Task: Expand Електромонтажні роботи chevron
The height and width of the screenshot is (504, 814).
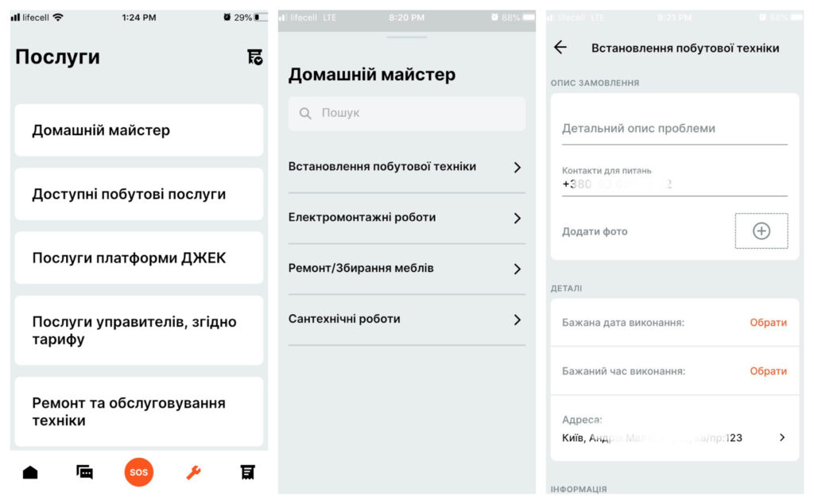Action: click(517, 218)
